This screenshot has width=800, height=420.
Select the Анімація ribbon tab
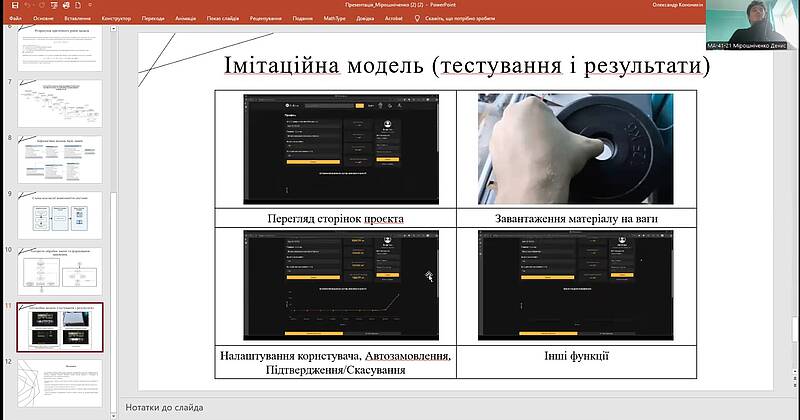(x=186, y=18)
